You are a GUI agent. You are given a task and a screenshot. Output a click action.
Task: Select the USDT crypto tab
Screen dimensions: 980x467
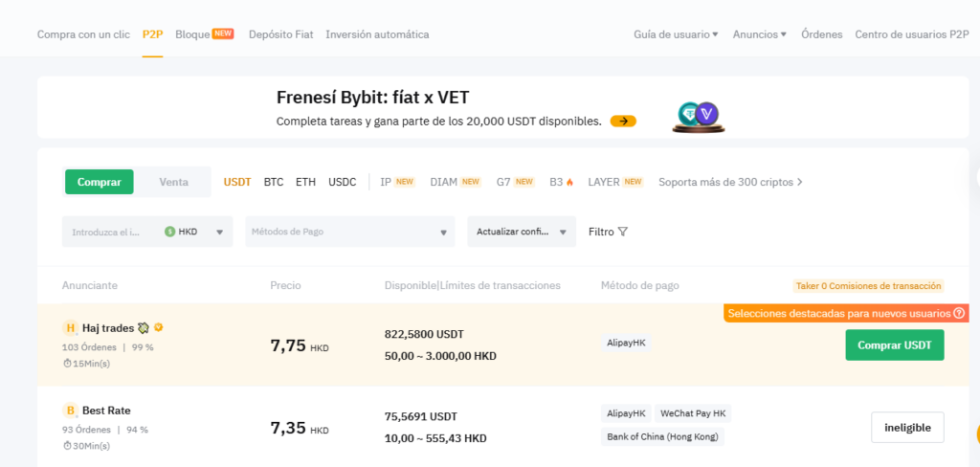pyautogui.click(x=237, y=182)
